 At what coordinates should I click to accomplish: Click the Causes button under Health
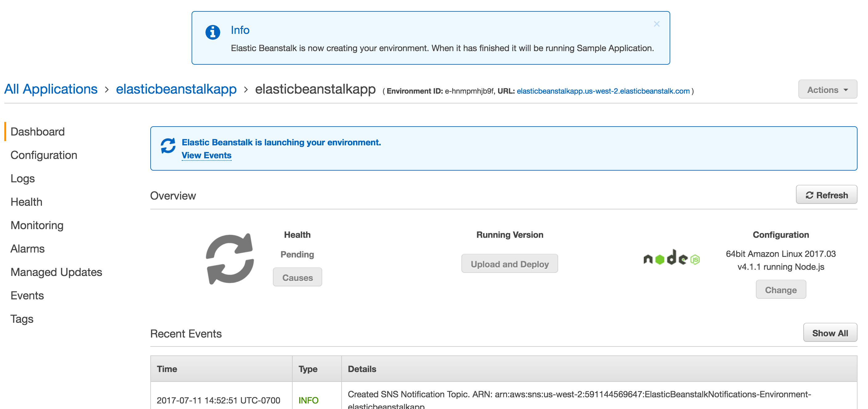click(x=297, y=277)
